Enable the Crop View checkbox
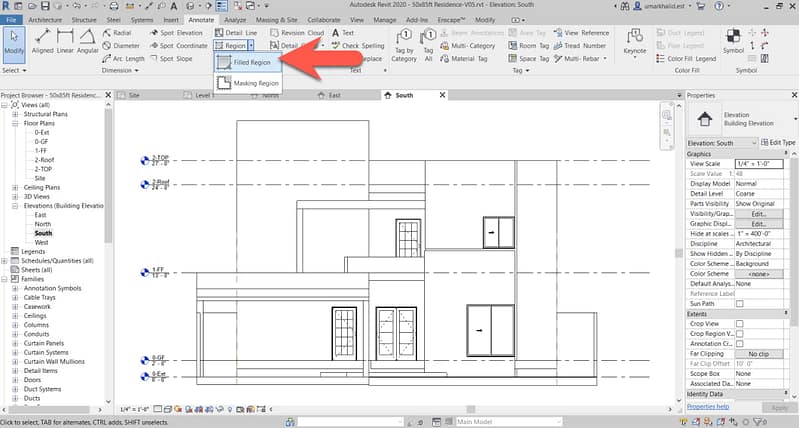799x428 pixels. 740,324
